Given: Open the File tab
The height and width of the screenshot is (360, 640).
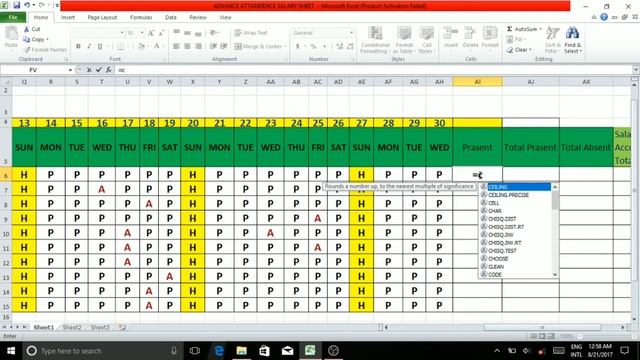Looking at the screenshot, I should click(x=13, y=18).
